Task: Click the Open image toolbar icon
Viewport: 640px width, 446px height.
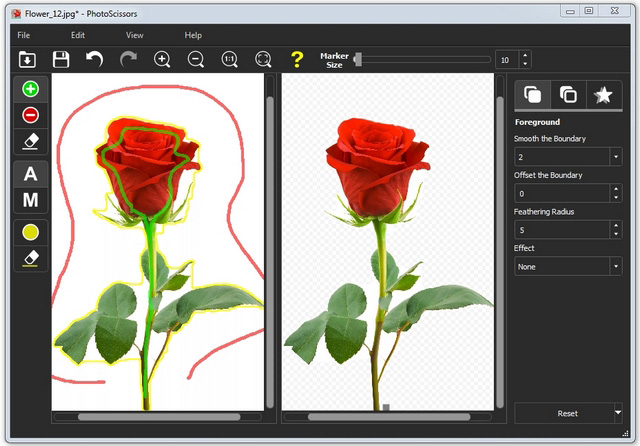Action: (x=27, y=60)
